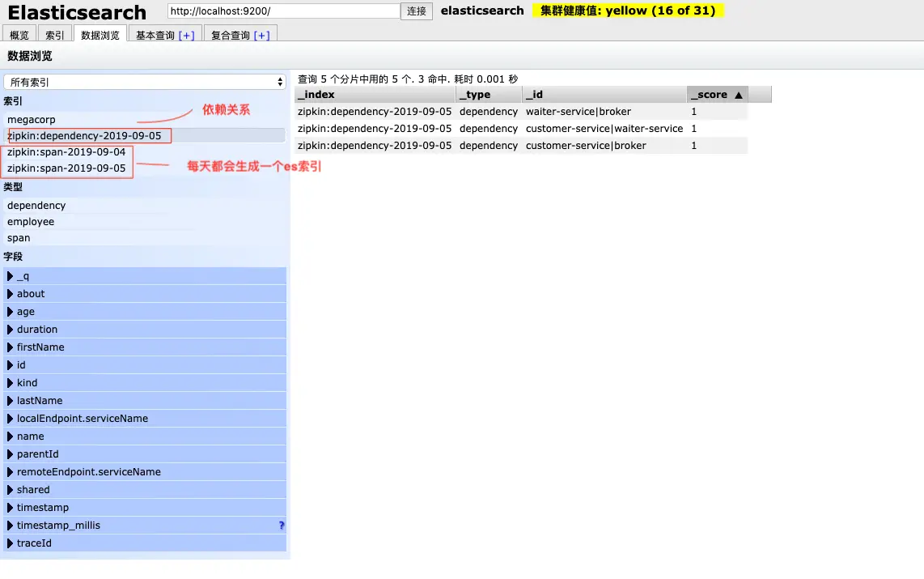924x579 pixels.
Task: Toggle the _score sort direction arrow
Action: (739, 95)
